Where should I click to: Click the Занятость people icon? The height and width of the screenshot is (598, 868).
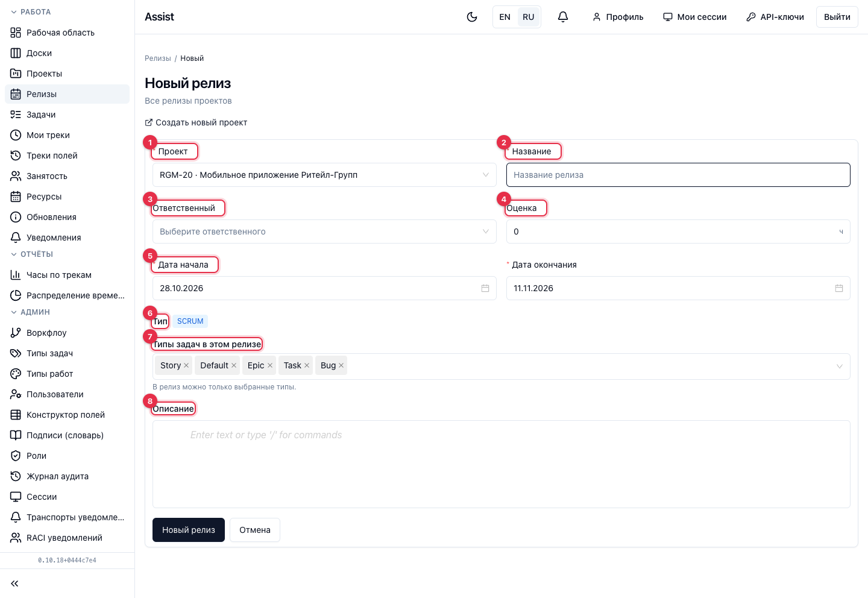tap(16, 176)
